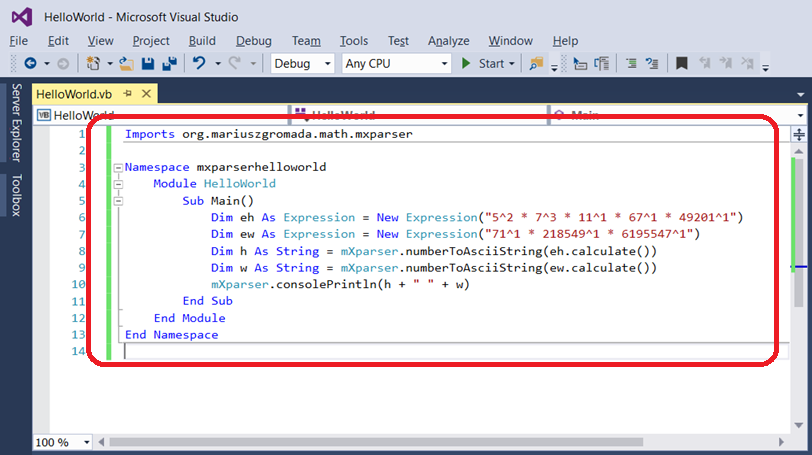812x455 pixels.
Task: Click the Uncomment selected lines icon
Action: pos(652,64)
